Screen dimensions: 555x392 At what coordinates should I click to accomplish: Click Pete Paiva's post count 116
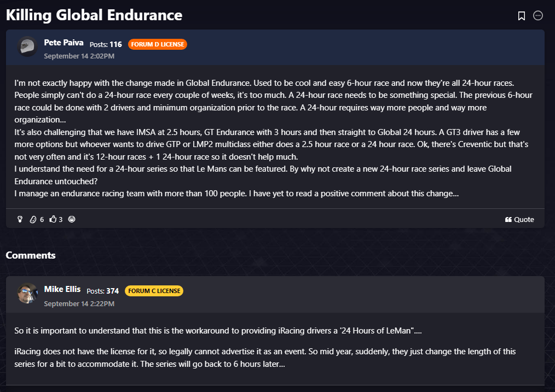pos(115,44)
